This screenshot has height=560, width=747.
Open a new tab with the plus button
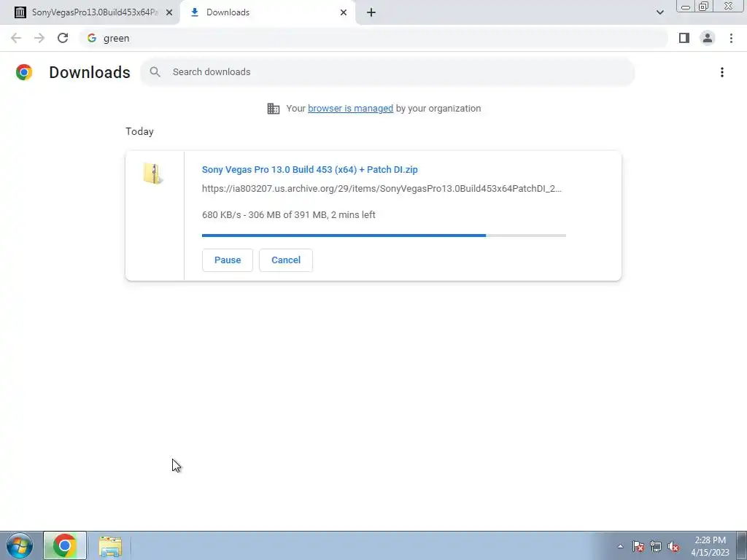(371, 12)
